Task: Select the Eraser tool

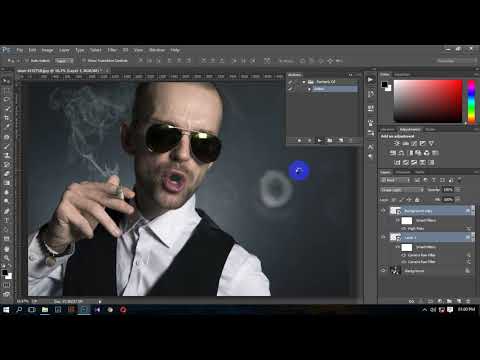Action: point(6,174)
